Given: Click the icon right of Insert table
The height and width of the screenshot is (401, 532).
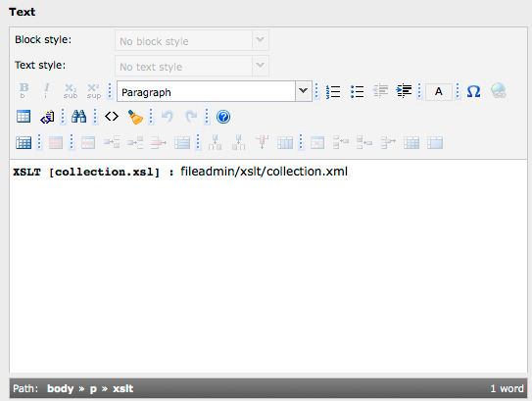Looking at the screenshot, I should (47, 117).
